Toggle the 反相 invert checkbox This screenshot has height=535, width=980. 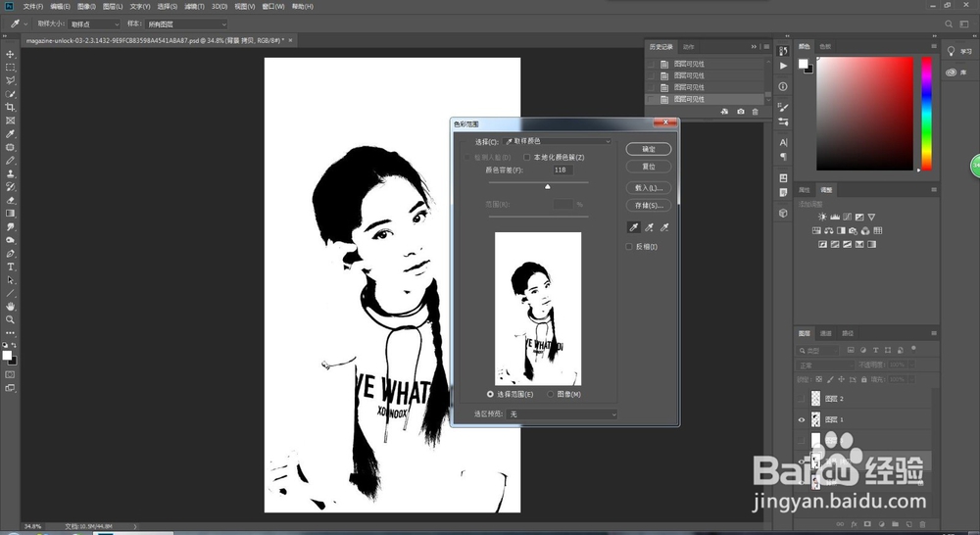[x=629, y=247]
